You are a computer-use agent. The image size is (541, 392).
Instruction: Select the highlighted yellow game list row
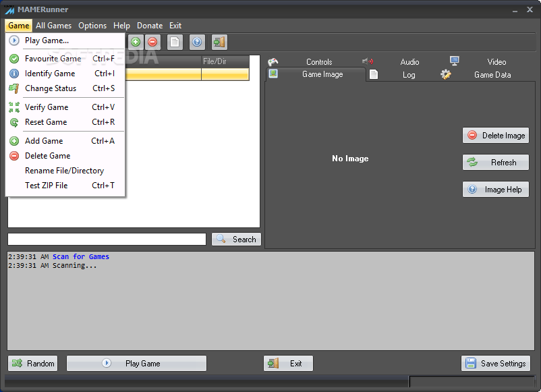pos(187,74)
